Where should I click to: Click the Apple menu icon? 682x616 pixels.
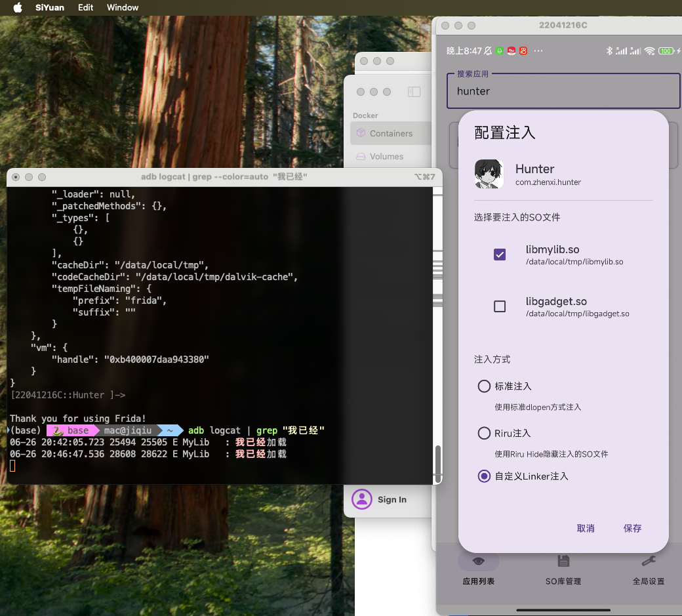pos(18,7)
